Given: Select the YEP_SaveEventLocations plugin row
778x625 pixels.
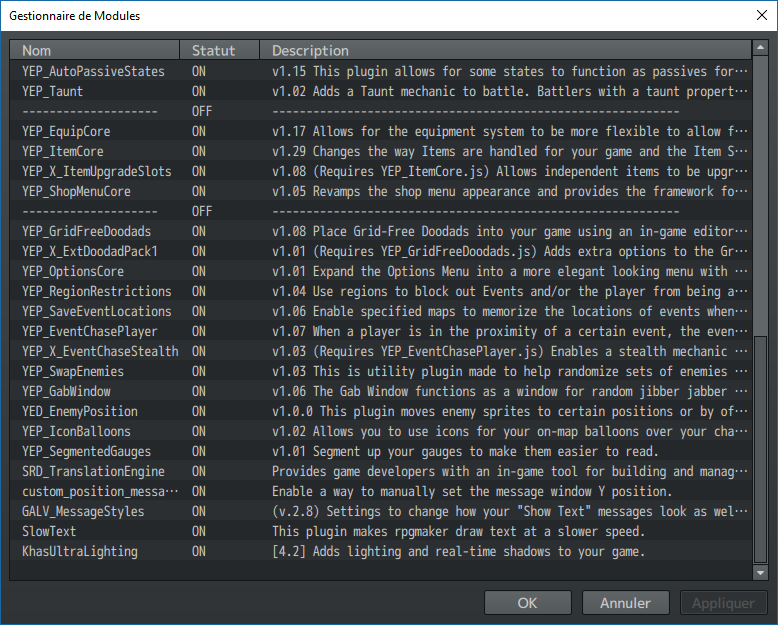Looking at the screenshot, I should (381, 312).
